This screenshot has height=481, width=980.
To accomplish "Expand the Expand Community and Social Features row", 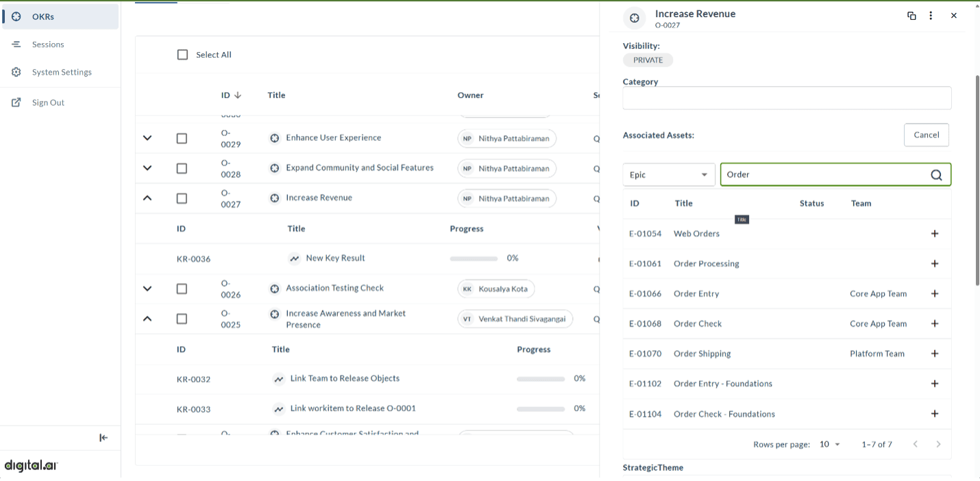I will (147, 169).
